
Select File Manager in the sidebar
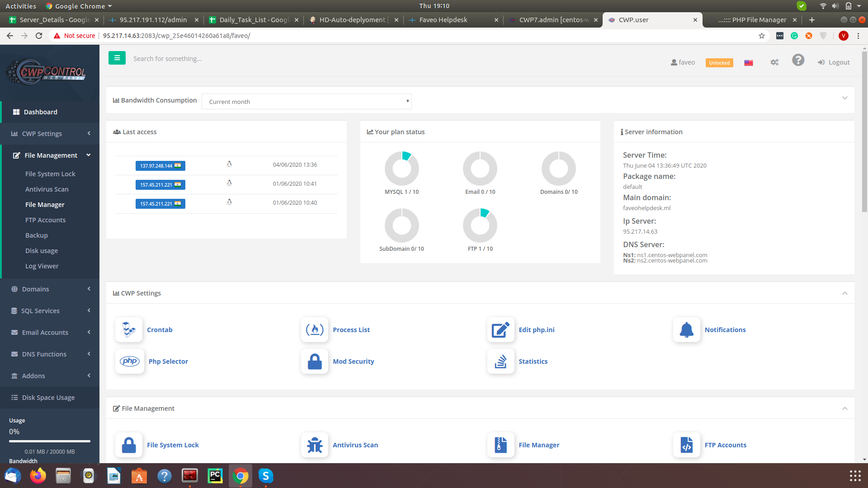[x=45, y=205]
